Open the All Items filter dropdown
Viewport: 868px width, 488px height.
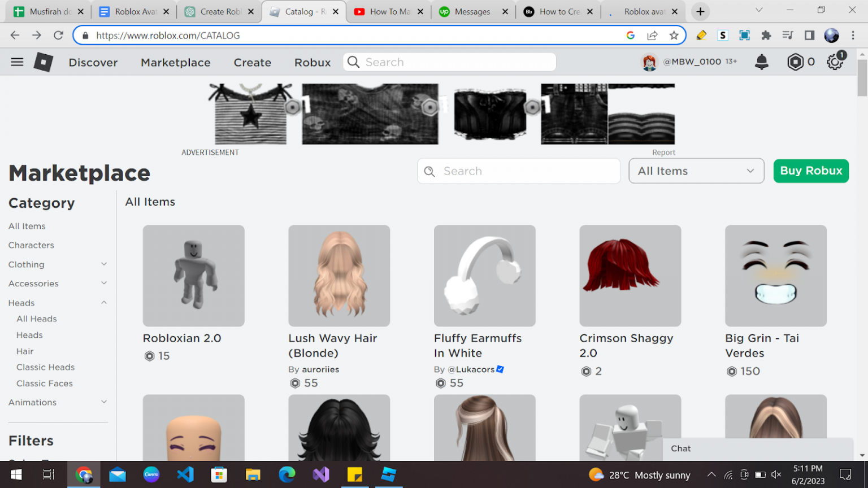[696, 171]
